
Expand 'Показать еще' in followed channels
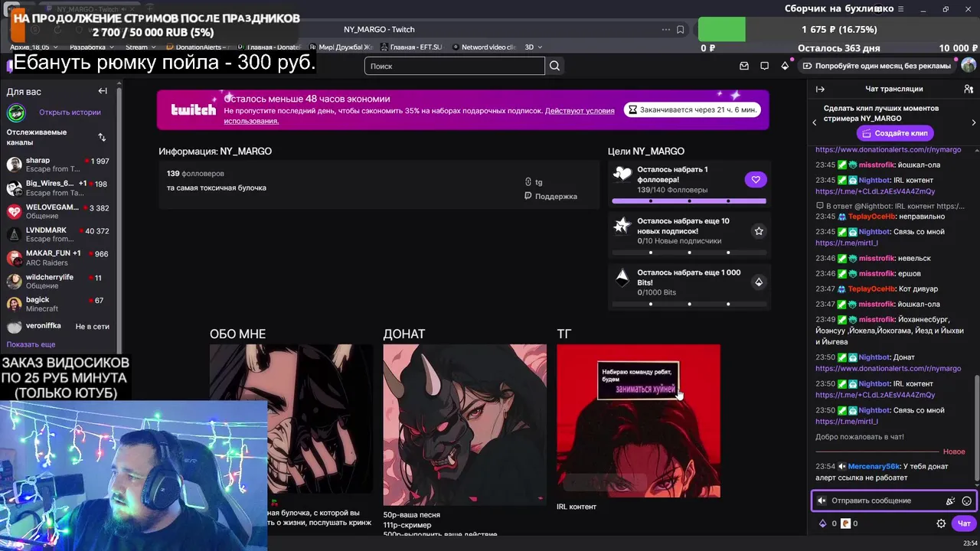coord(31,344)
